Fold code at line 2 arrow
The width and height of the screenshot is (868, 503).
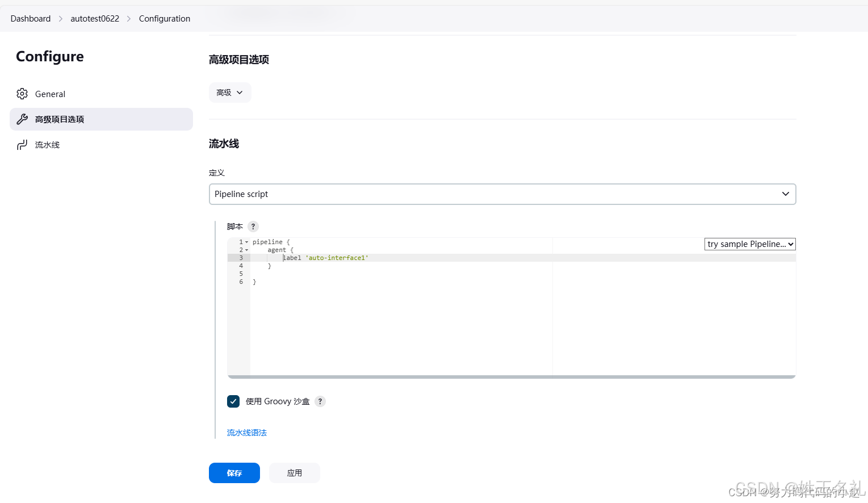tap(246, 250)
